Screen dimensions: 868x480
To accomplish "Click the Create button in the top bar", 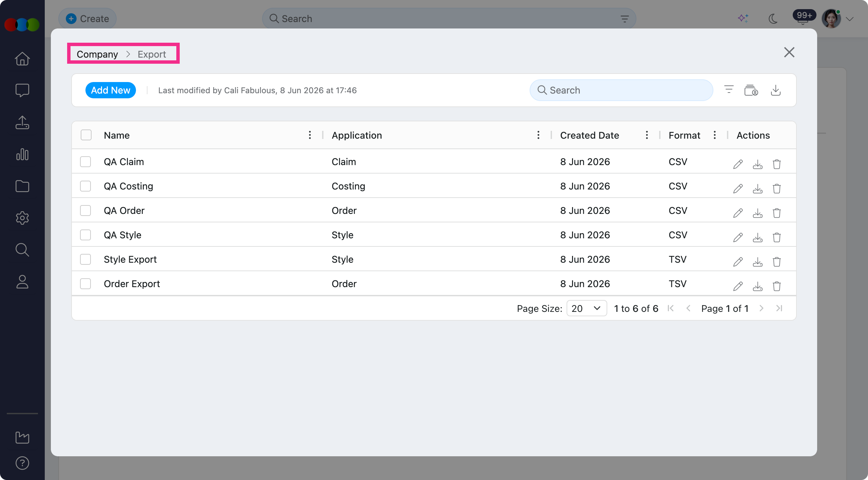I will point(87,19).
